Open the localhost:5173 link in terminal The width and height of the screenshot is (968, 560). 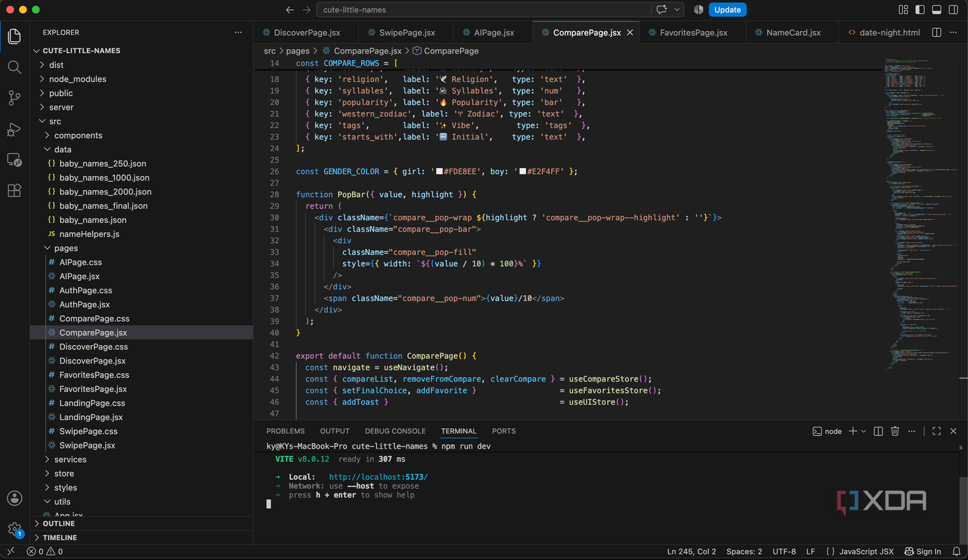(378, 477)
